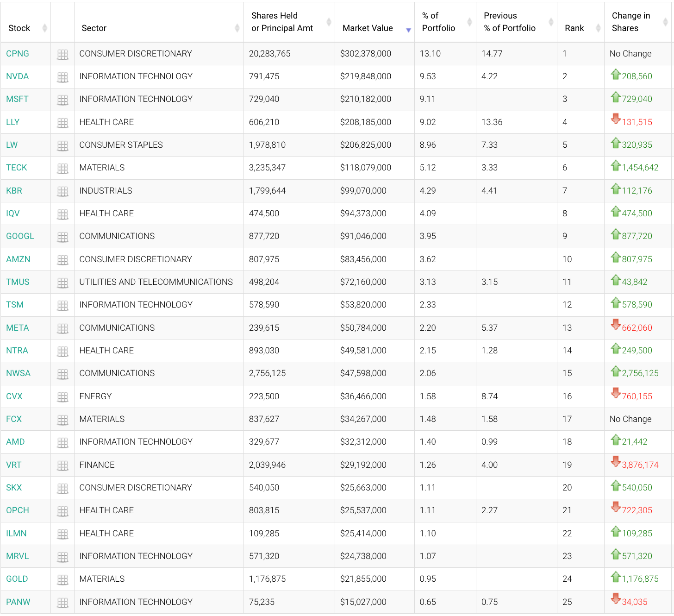
Task: Open the grid icon in the META row
Action: tap(62, 329)
